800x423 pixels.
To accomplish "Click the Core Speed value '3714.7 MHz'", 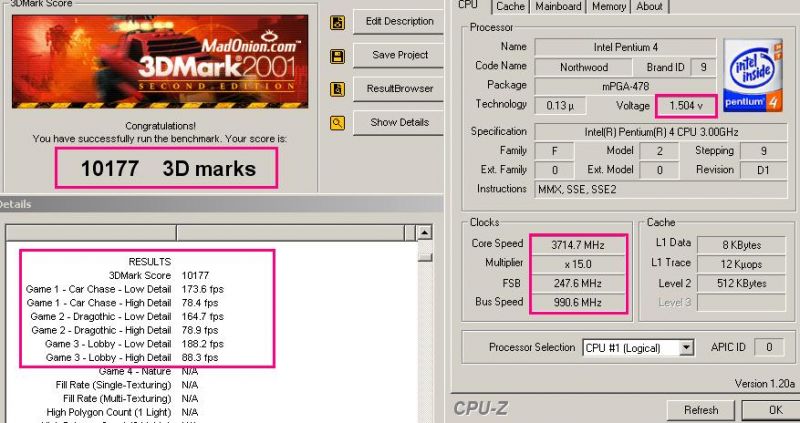I will coord(578,245).
